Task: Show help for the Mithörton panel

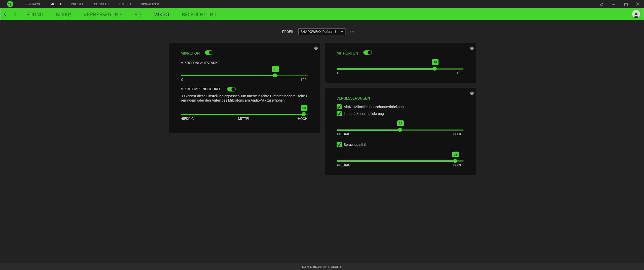Action: [472, 48]
